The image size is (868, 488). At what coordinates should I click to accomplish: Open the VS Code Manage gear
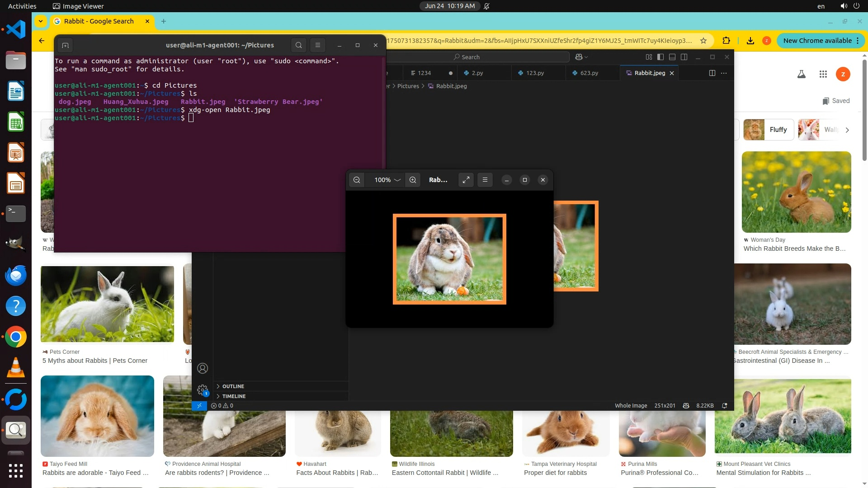[x=202, y=389]
